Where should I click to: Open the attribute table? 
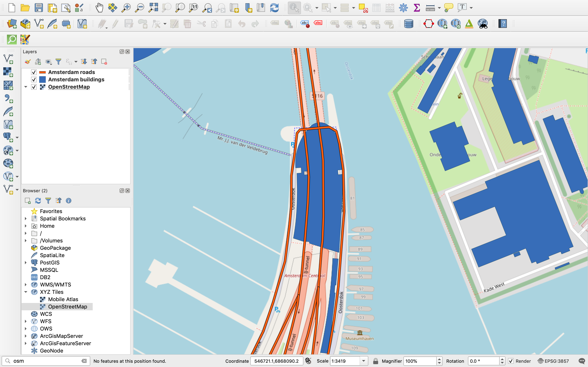pos(376,8)
